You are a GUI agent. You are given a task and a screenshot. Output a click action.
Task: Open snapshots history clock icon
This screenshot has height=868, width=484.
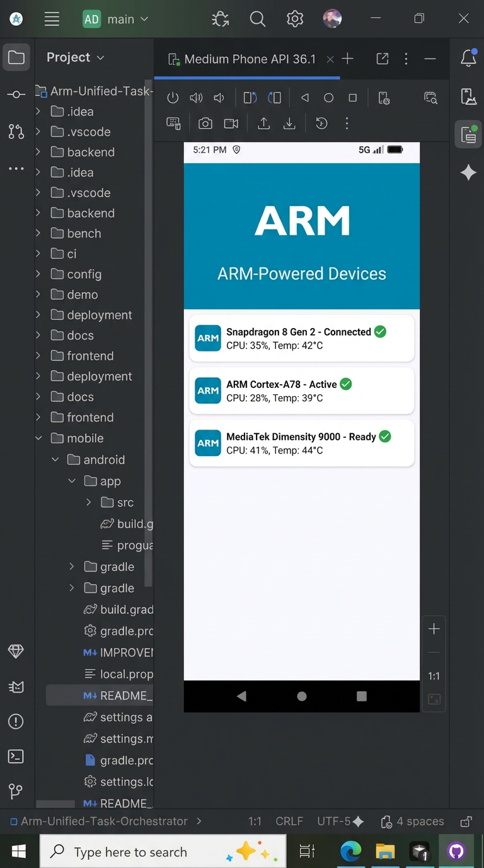(x=321, y=124)
